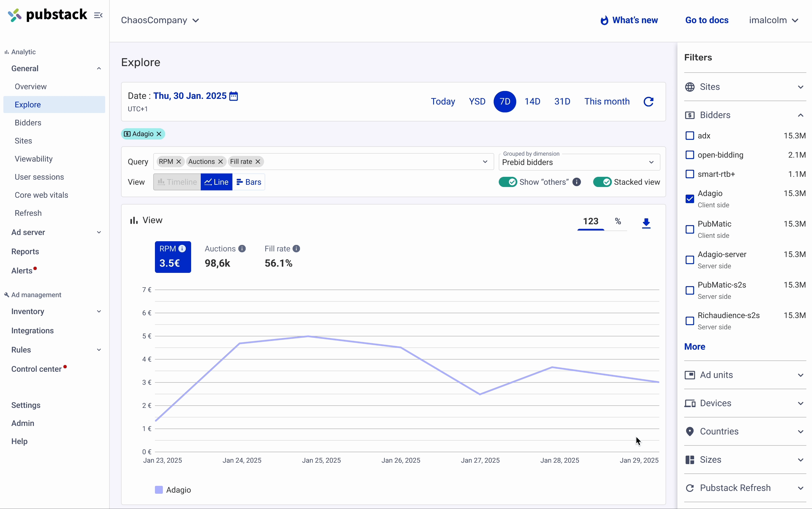The image size is (812, 509).
Task: Expand the Ad server sidebar group
Action: click(x=99, y=233)
